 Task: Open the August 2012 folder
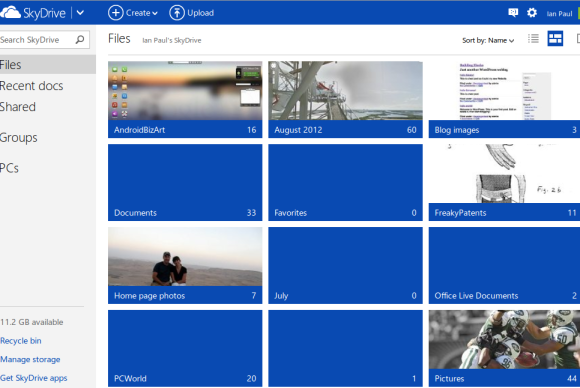345,99
